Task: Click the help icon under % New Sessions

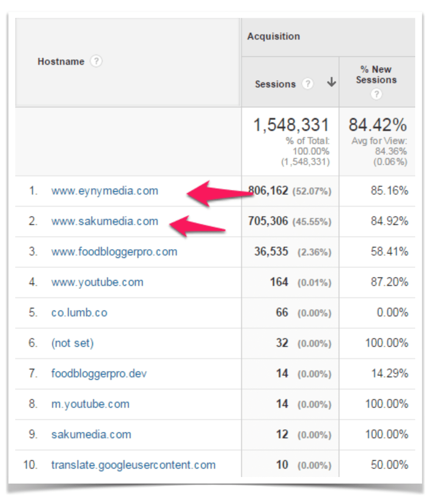Action: [376, 94]
